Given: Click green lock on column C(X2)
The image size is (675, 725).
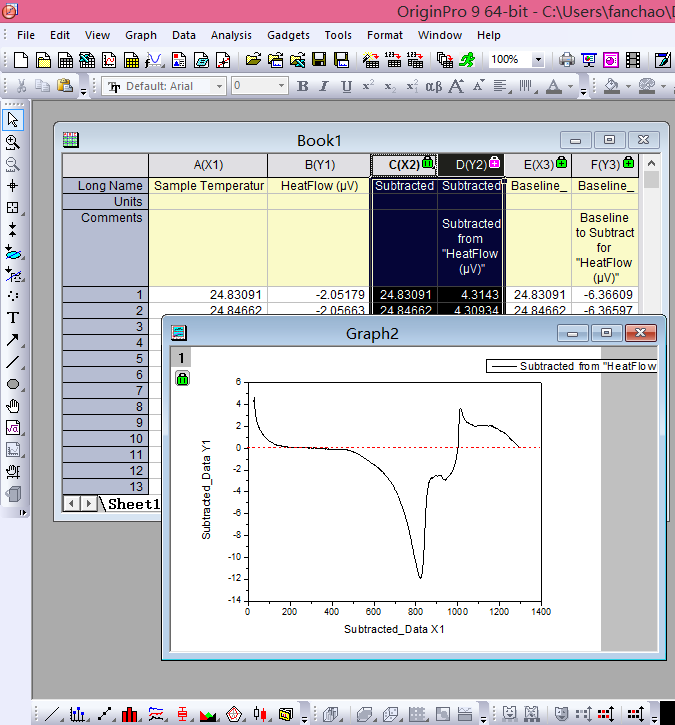Looking at the screenshot, I should pyautogui.click(x=428, y=162).
